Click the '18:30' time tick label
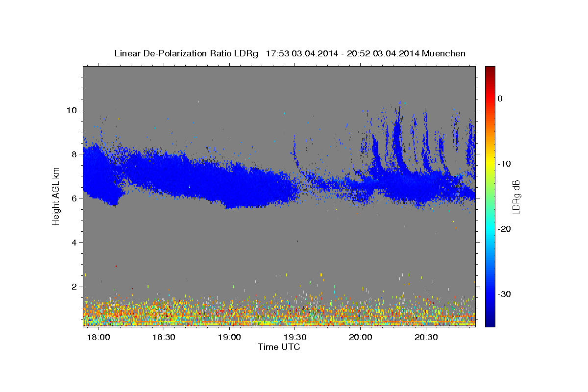The height and width of the screenshot is (392, 588). [x=164, y=338]
